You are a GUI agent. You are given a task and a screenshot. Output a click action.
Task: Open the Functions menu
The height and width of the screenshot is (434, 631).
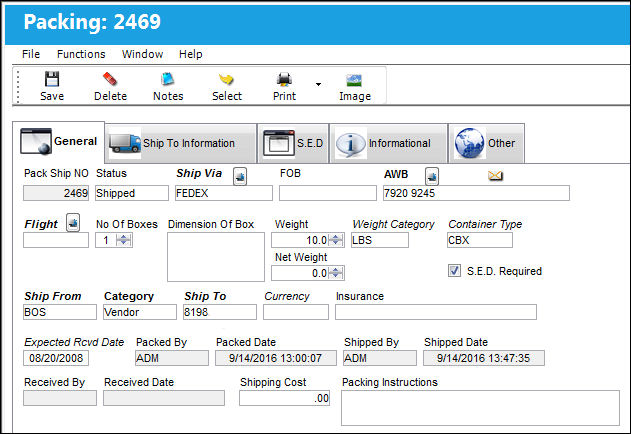pos(81,54)
